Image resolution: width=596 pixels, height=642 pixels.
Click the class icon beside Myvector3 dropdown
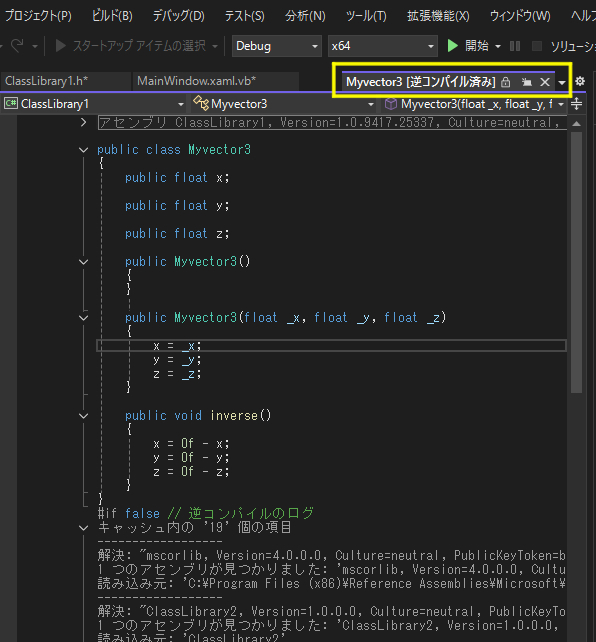[x=201, y=103]
